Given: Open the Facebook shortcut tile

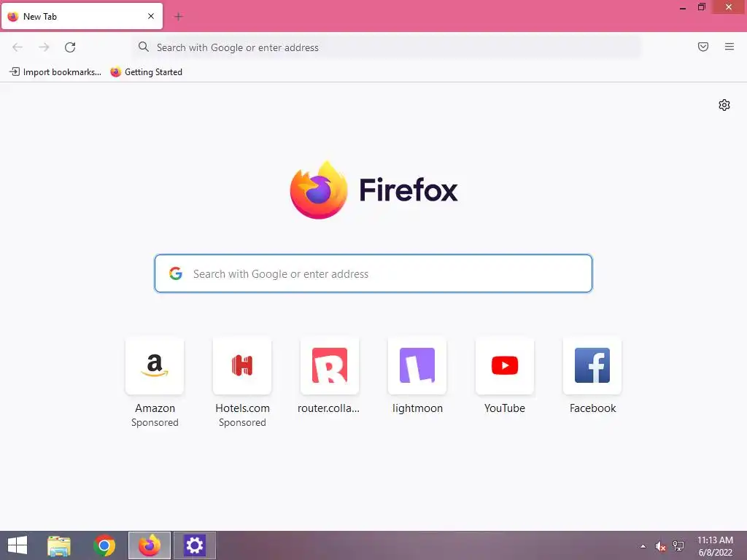Looking at the screenshot, I should (x=592, y=366).
